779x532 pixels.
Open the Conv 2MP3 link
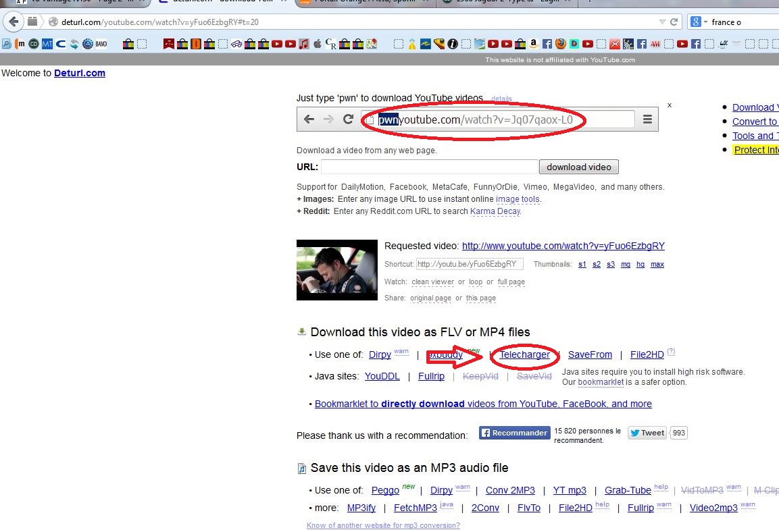pyautogui.click(x=510, y=490)
